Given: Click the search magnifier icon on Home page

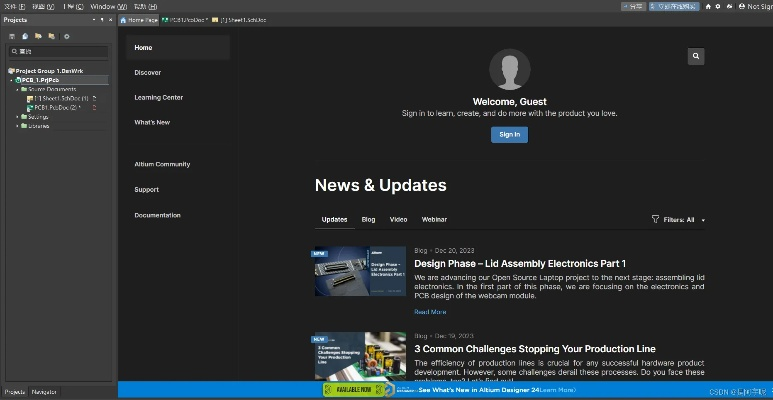Looking at the screenshot, I should point(696,57).
